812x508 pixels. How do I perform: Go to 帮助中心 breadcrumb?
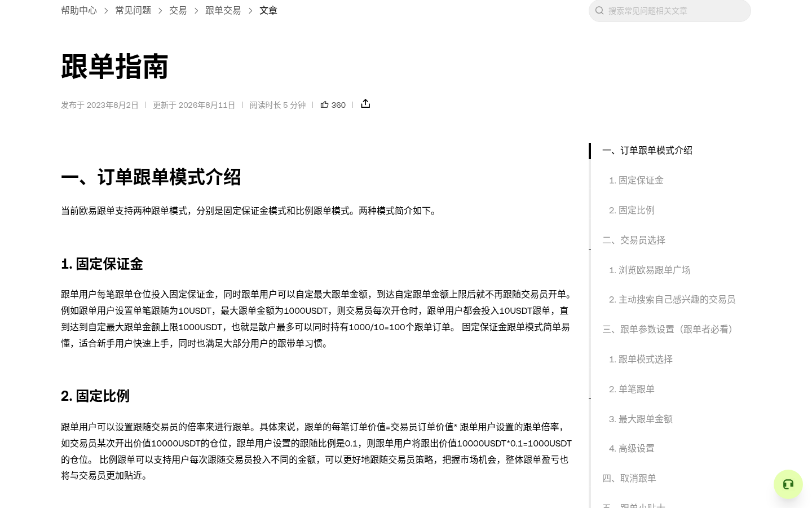click(79, 10)
